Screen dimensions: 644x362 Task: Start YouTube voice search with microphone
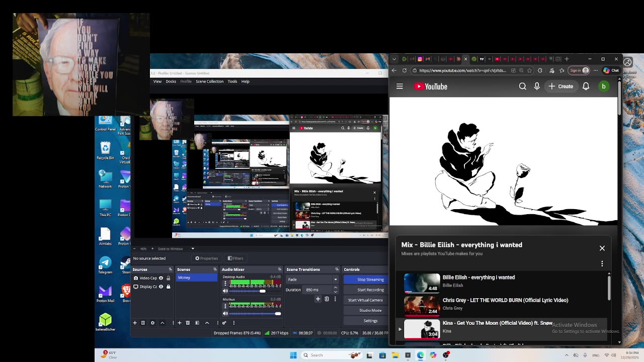tap(537, 86)
